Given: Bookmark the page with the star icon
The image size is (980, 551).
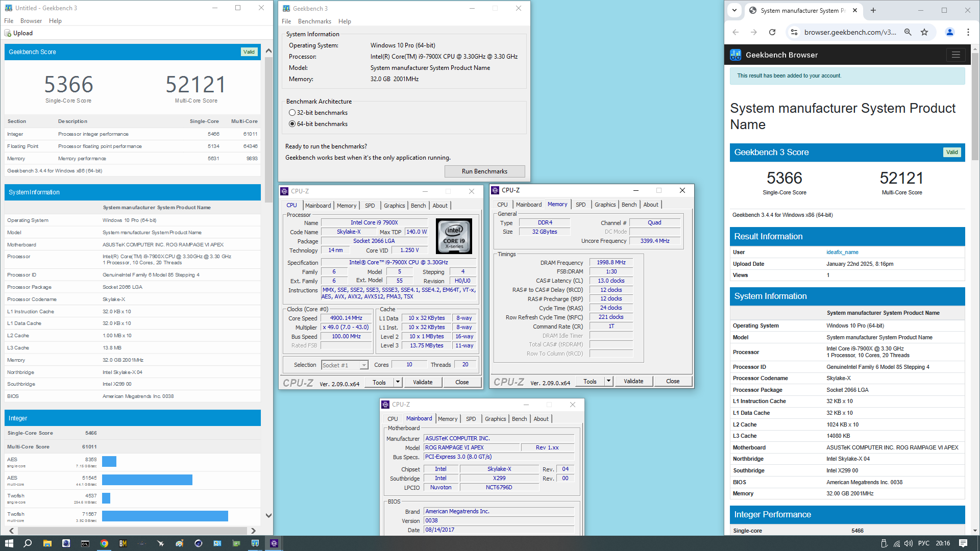Looking at the screenshot, I should click(924, 32).
